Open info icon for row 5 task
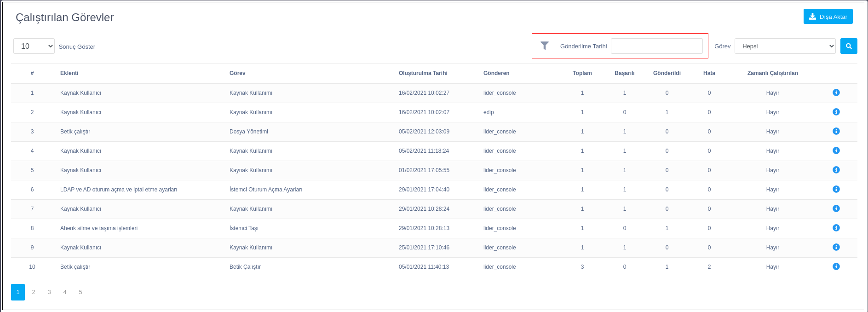Image resolution: width=868 pixels, height=312 pixels. point(836,170)
